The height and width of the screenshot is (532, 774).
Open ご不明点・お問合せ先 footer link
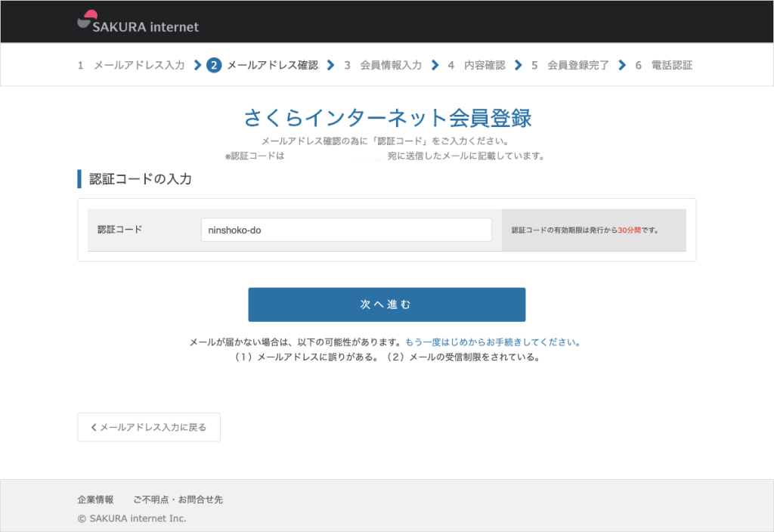click(x=178, y=500)
